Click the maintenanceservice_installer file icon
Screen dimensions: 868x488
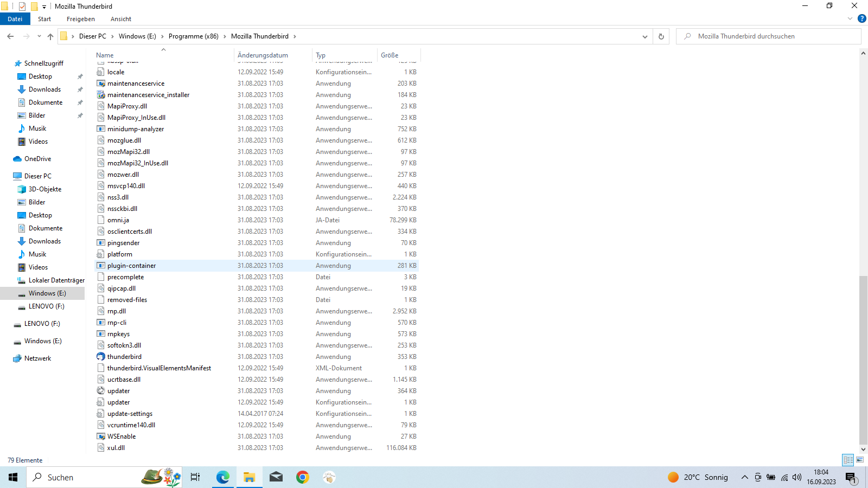[101, 95]
